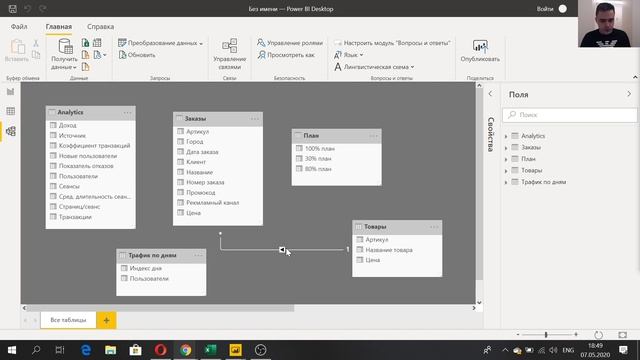The image size is (640, 360).
Task: Open the Товары table options ellipsis
Action: (434, 227)
